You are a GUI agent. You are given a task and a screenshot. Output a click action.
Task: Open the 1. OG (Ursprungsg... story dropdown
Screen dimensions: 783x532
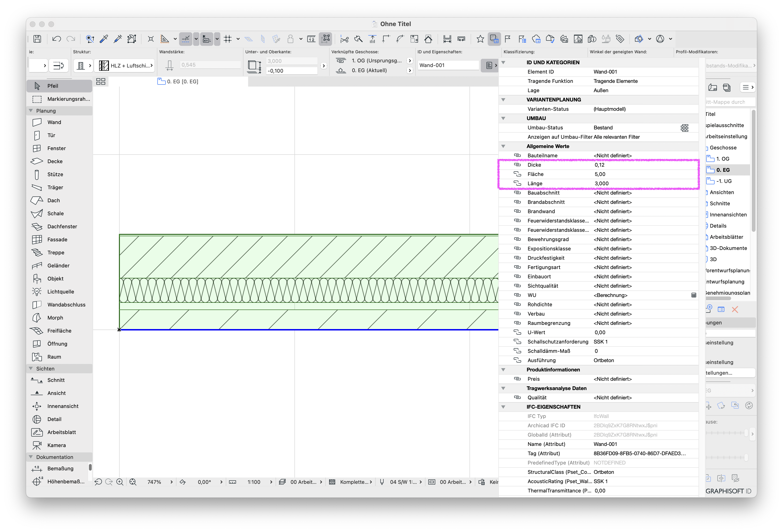pos(410,61)
